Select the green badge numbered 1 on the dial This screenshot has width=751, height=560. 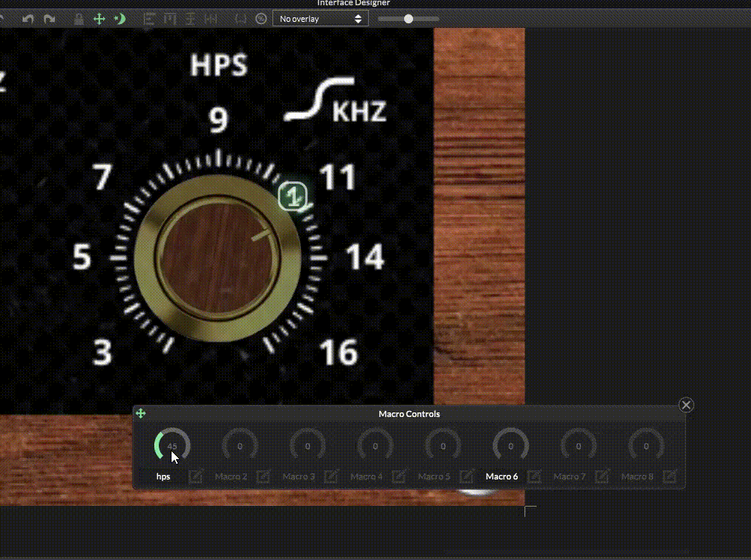[293, 196]
